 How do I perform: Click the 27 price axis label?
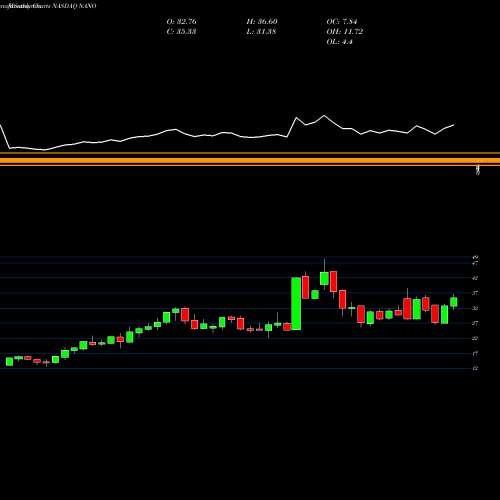[475, 323]
